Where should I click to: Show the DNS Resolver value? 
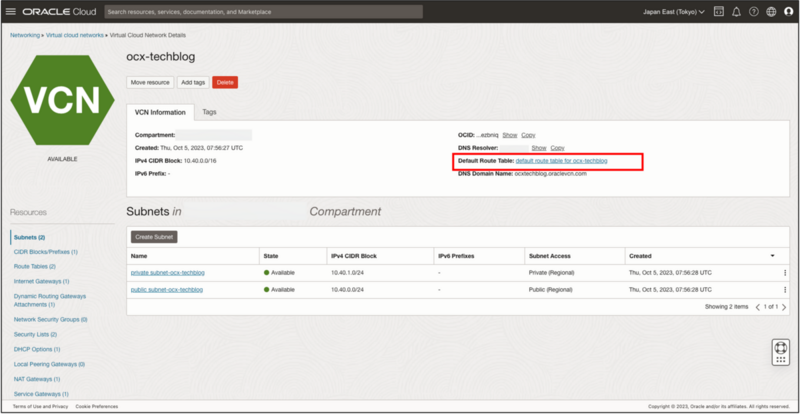pos(539,148)
